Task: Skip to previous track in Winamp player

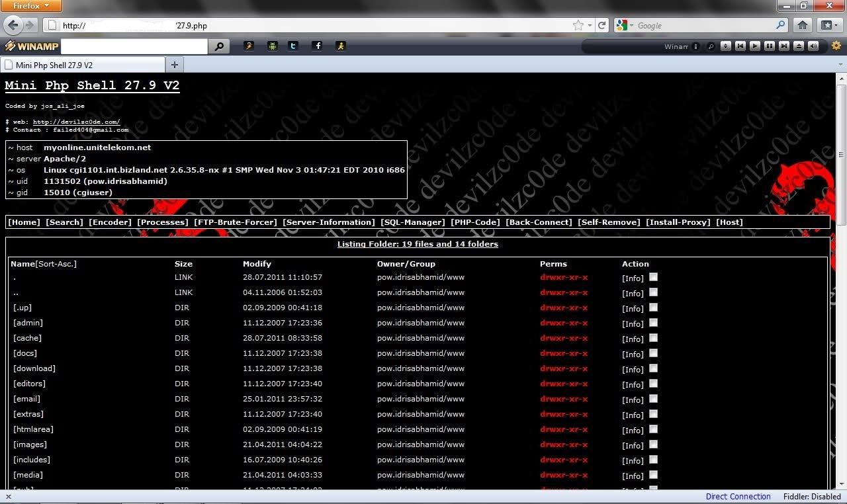Action: [740, 46]
